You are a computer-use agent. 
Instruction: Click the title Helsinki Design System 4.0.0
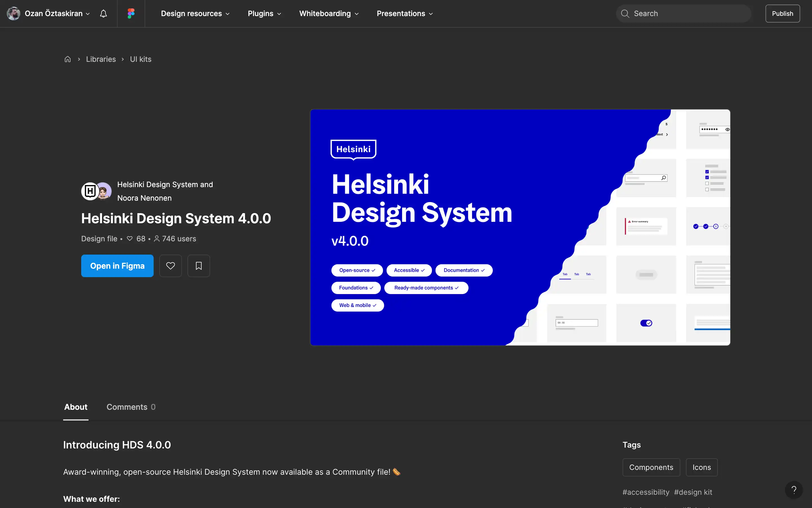(176, 218)
